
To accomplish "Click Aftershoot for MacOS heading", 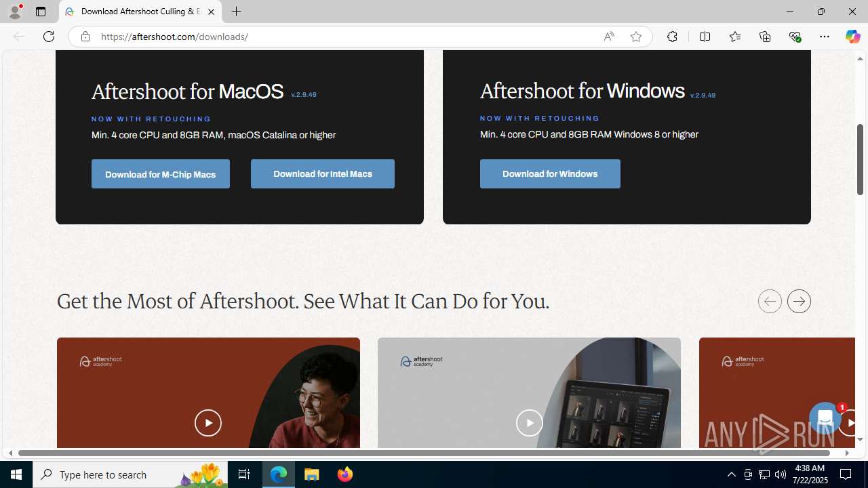I will [188, 91].
